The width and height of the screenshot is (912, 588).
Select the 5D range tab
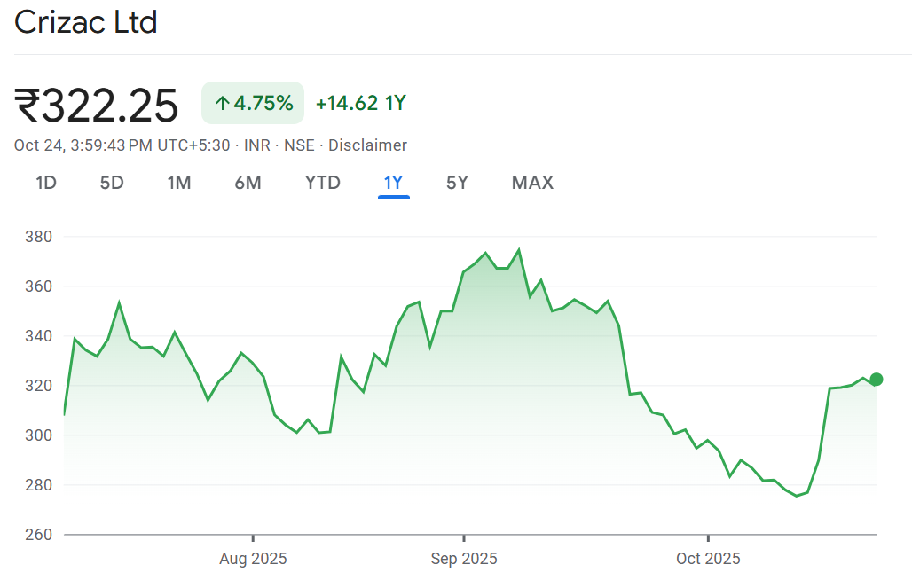coord(112,183)
